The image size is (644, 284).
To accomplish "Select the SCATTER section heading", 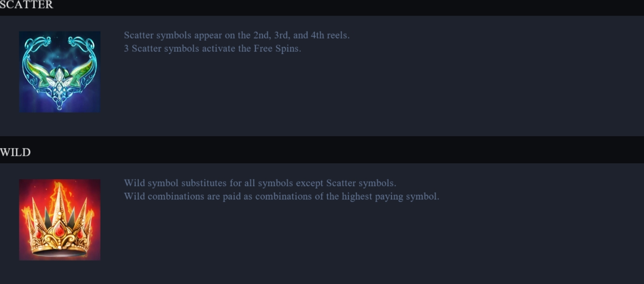I will pos(27,5).
